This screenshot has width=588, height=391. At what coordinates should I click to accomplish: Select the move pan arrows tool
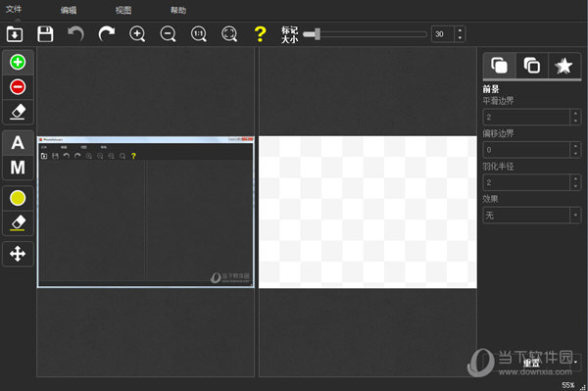(18, 254)
